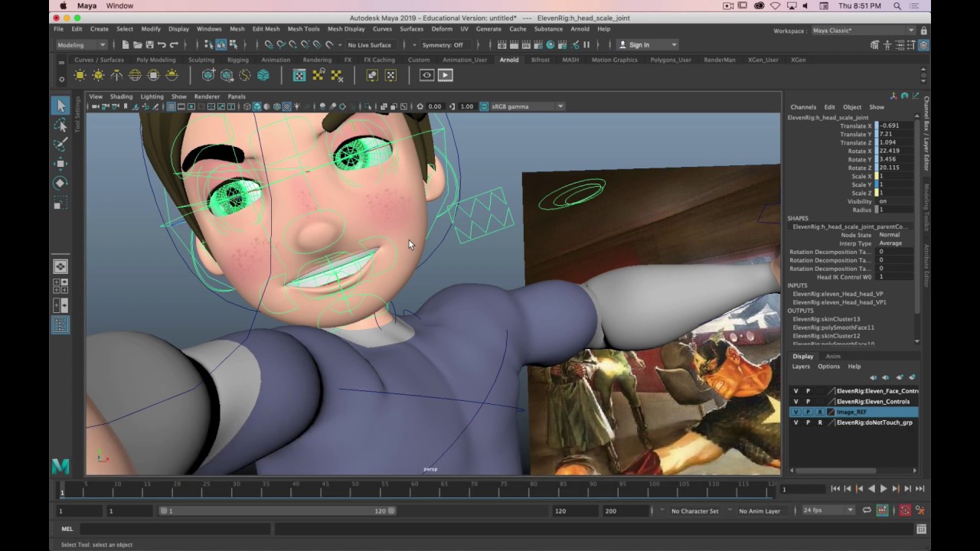Click the Arnold Mesh Light shelf icon
This screenshot has height=551, width=980.
99,75
